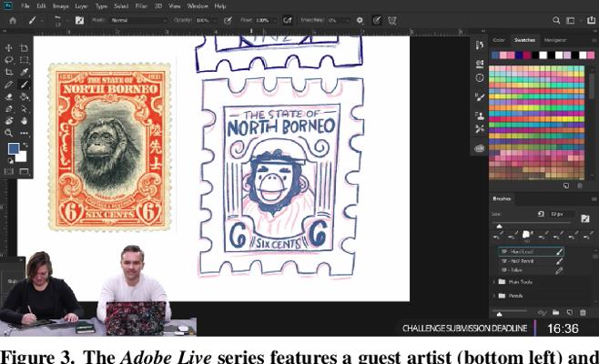Image resolution: width=599 pixels, height=364 pixels.
Task: Toggle symmetry paint butterfly icon
Action: (x=392, y=20)
